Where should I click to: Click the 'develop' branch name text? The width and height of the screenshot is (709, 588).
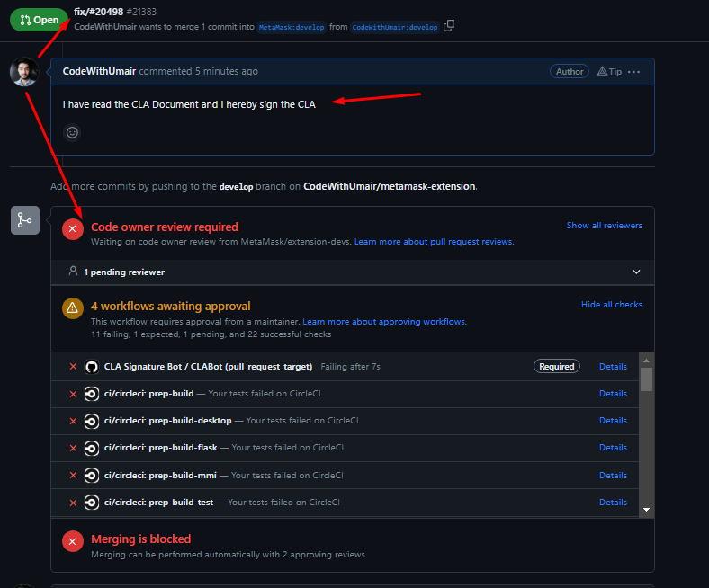click(236, 187)
